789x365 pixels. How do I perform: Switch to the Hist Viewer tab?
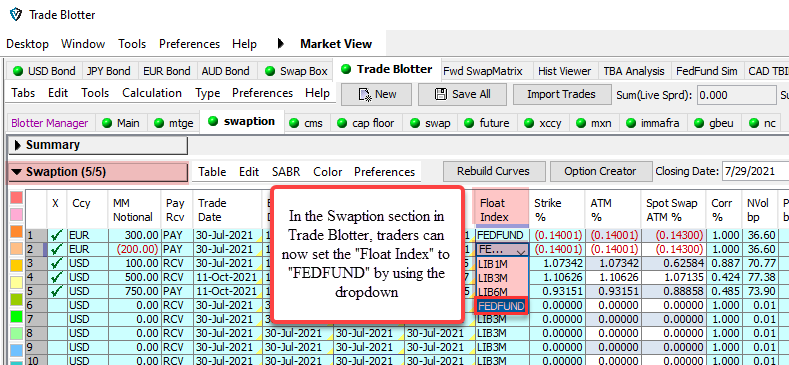pos(565,71)
